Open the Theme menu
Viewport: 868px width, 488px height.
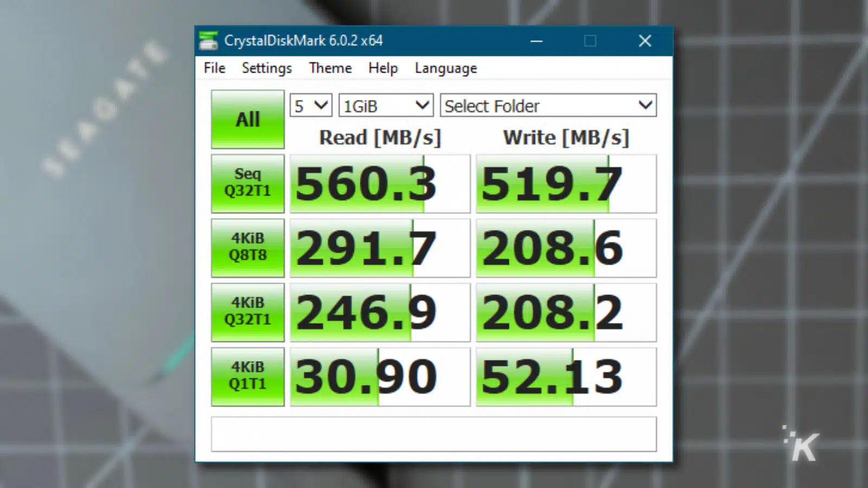(x=330, y=68)
